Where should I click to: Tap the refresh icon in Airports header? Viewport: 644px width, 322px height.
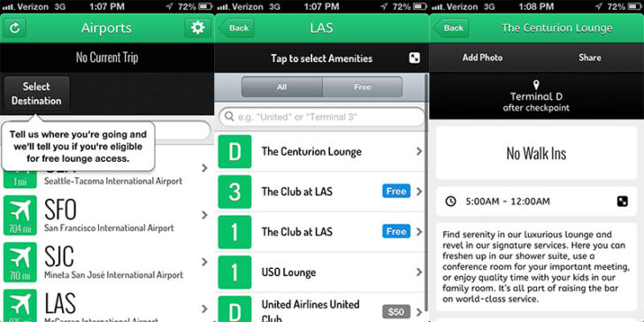coord(15,28)
